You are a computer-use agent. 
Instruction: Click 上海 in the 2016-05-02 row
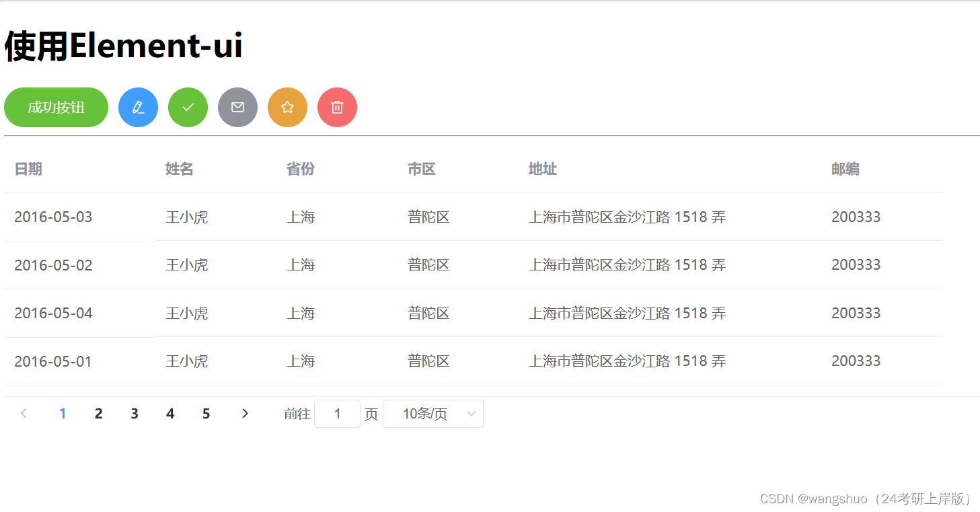(301, 265)
